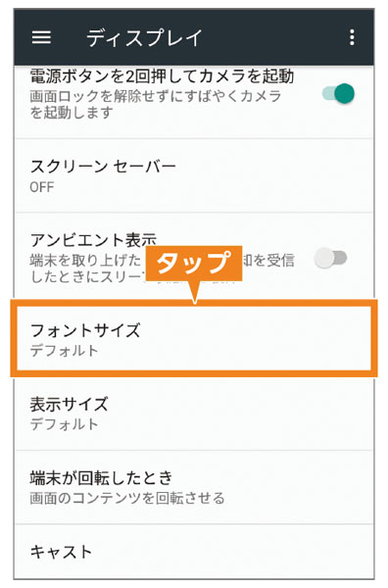Disable double-press power button camera launch switch
The height and width of the screenshot is (588, 388).
coord(338,93)
